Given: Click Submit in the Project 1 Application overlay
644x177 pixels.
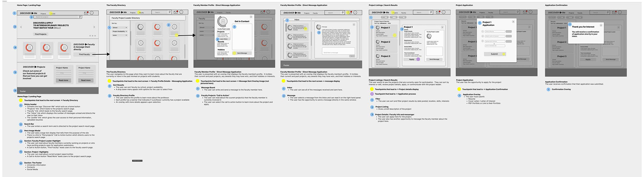Looking at the screenshot, I should tap(495, 54).
